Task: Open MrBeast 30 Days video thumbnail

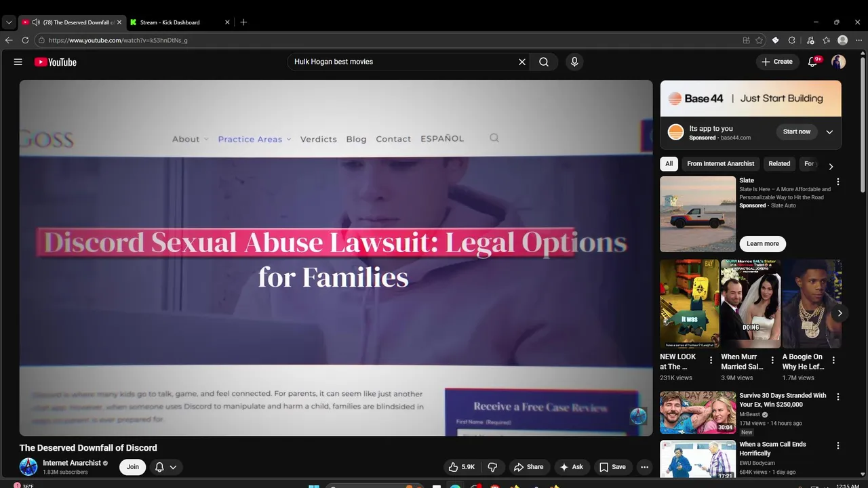Action: point(698,412)
